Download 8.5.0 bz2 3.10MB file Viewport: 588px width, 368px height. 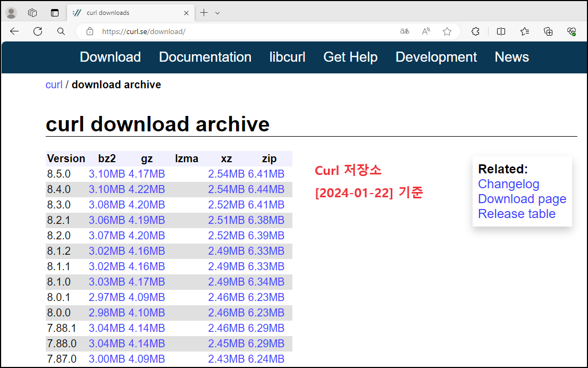(x=107, y=174)
